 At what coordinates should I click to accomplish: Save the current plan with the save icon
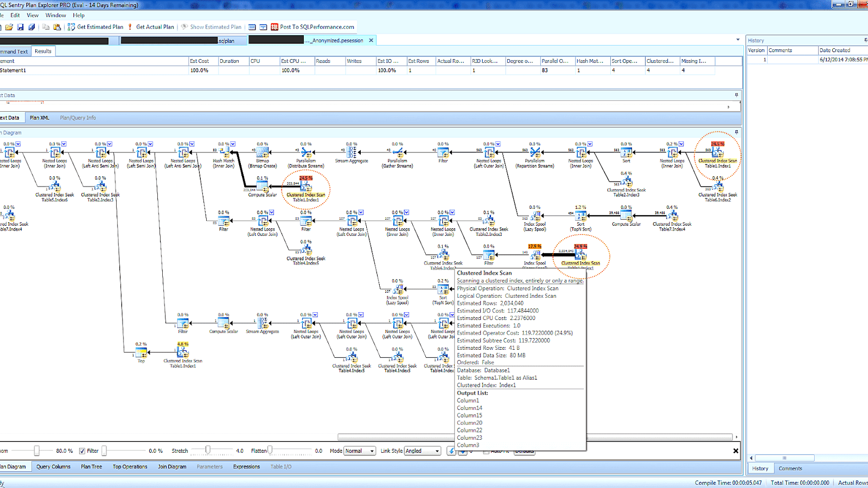(22, 27)
